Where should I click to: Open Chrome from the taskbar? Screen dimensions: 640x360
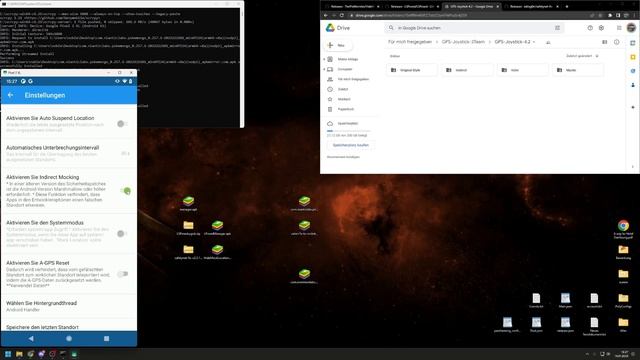(31, 354)
